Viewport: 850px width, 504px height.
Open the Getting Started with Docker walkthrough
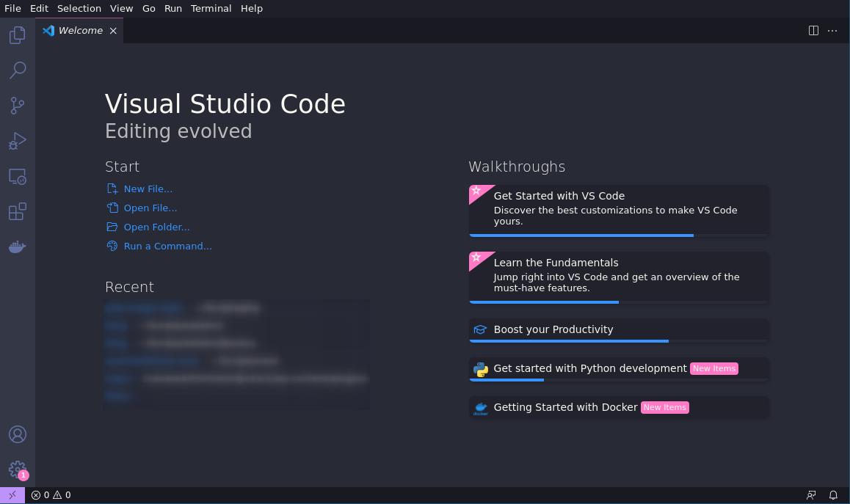pyautogui.click(x=619, y=408)
